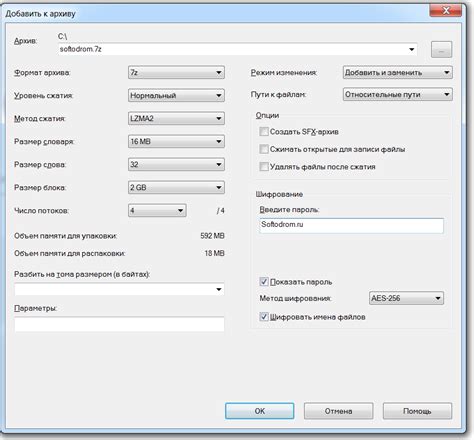Viewport: 474px width, 440px height.
Task: Disable Шифровать имена файлов checkbox
Action: [x=264, y=317]
